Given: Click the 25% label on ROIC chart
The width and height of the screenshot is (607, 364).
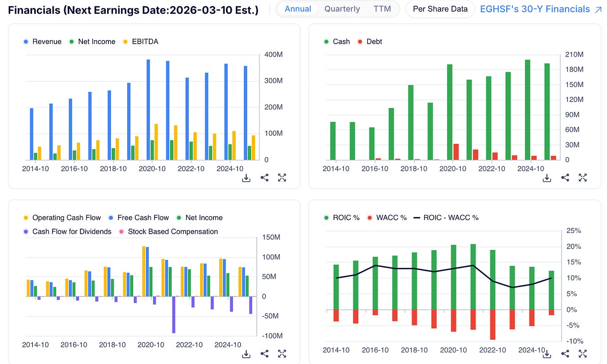Looking at the screenshot, I should (574, 231).
